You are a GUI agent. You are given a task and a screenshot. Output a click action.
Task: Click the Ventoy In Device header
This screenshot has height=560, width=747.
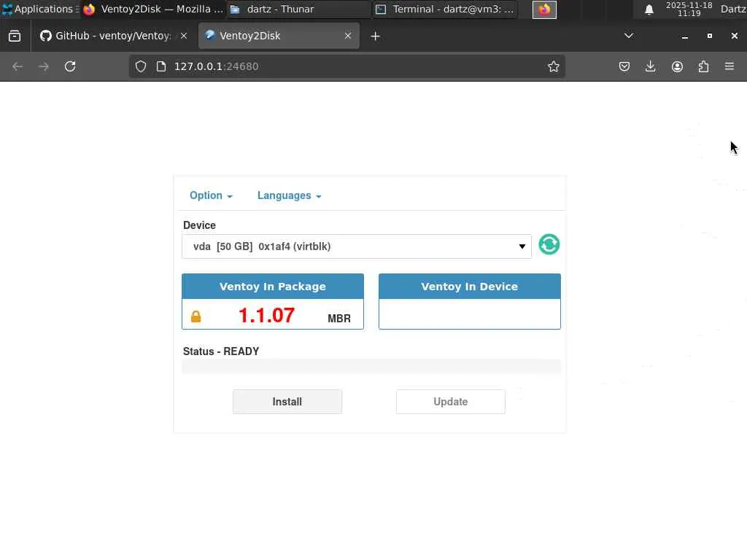(469, 287)
